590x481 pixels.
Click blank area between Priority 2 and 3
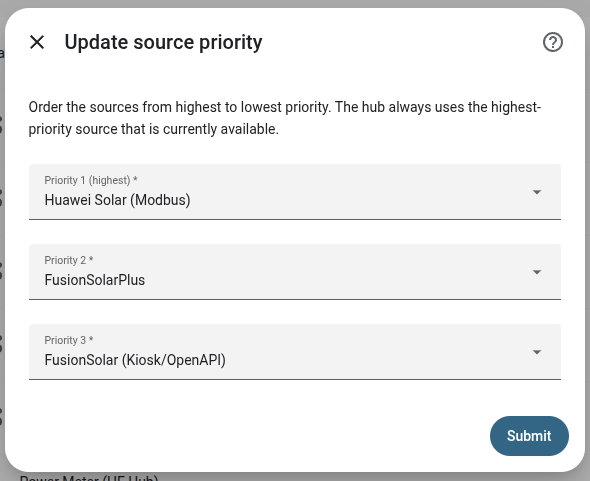pyautogui.click(x=295, y=312)
